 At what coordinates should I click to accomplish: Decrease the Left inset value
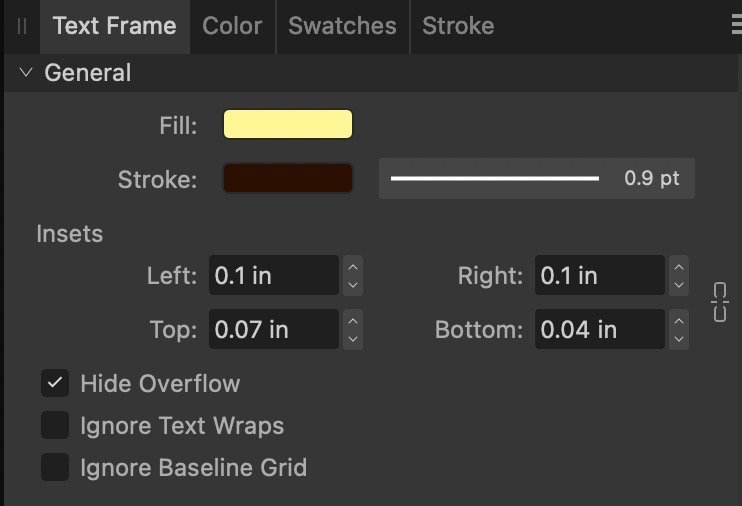coord(352,285)
